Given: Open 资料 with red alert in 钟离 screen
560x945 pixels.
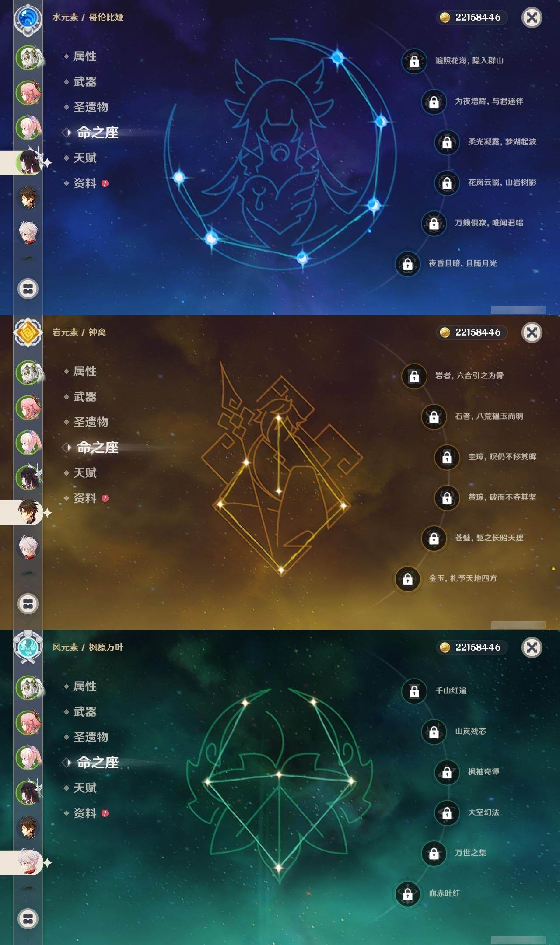Looking at the screenshot, I should click(86, 498).
